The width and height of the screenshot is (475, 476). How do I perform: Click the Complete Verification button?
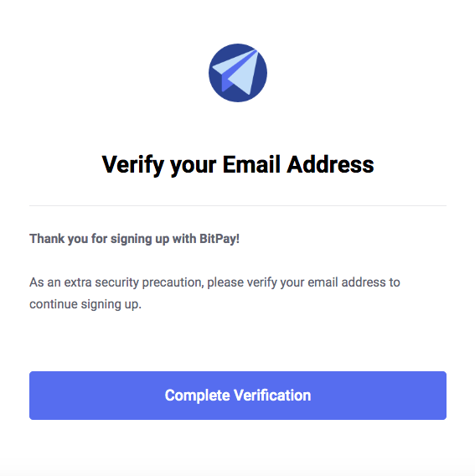(238, 396)
